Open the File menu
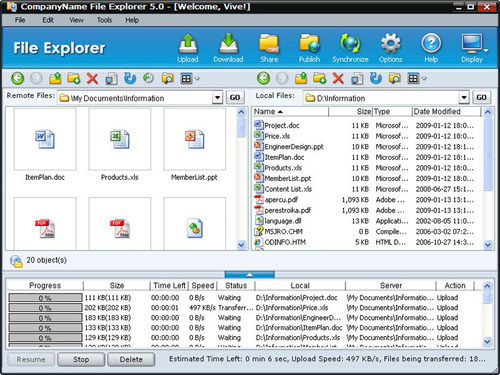 20,20
